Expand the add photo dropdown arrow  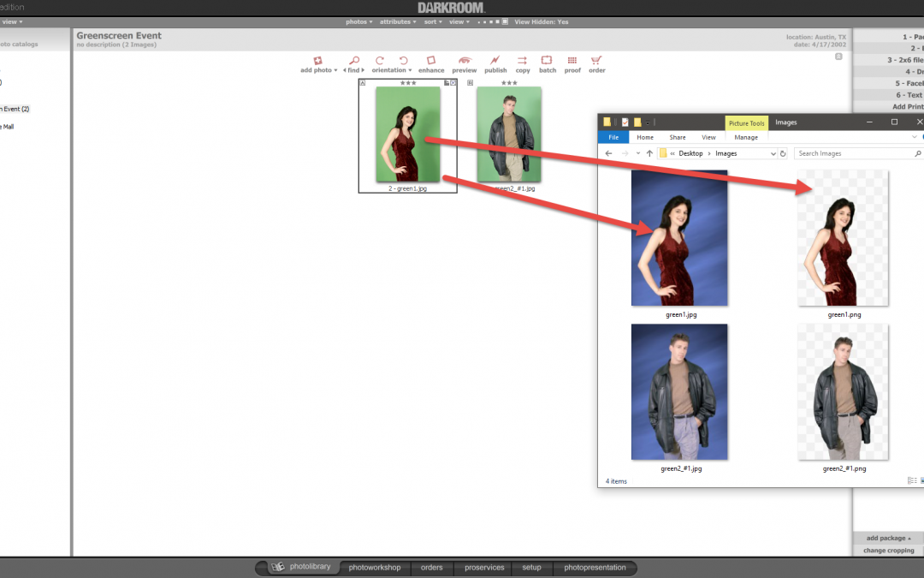pos(336,70)
